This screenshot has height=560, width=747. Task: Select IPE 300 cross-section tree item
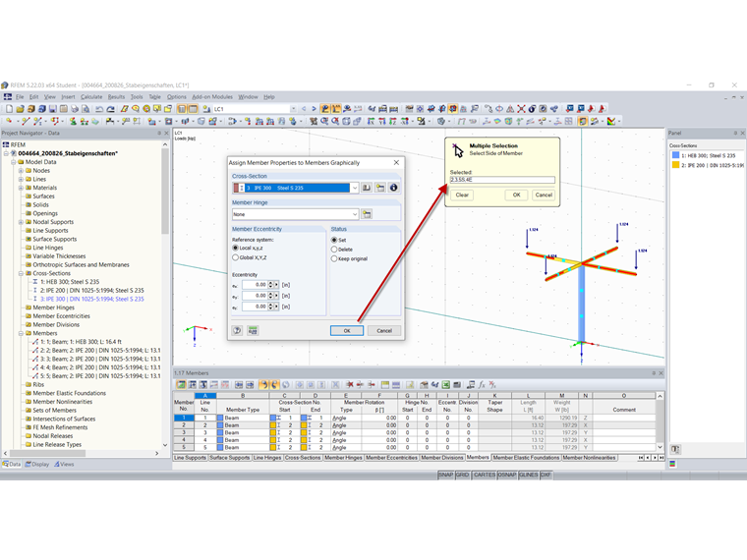click(92, 299)
